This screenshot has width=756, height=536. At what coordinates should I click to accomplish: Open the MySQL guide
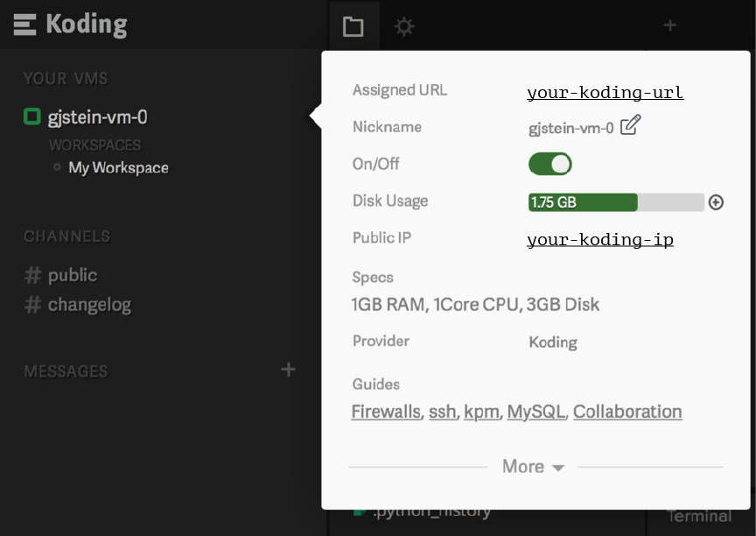coord(536,412)
